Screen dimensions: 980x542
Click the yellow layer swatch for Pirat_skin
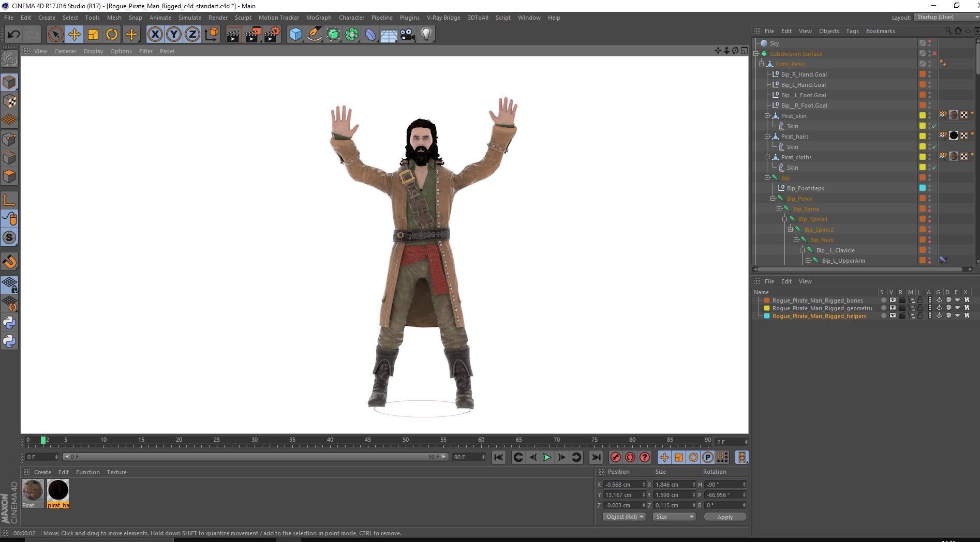[x=922, y=116]
